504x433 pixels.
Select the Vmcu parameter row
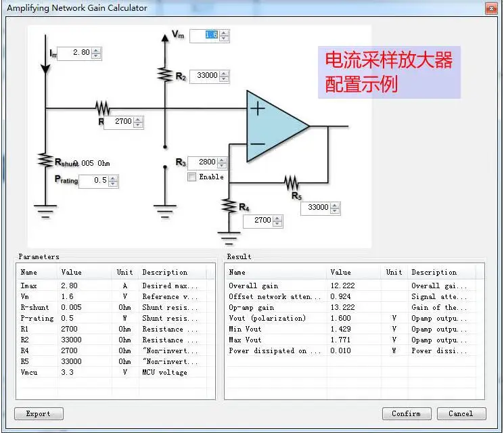pos(115,372)
